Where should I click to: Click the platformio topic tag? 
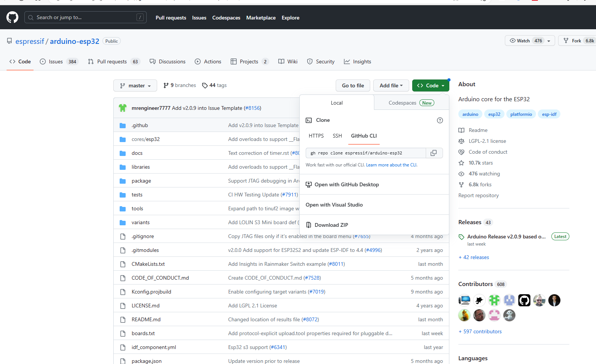(521, 114)
